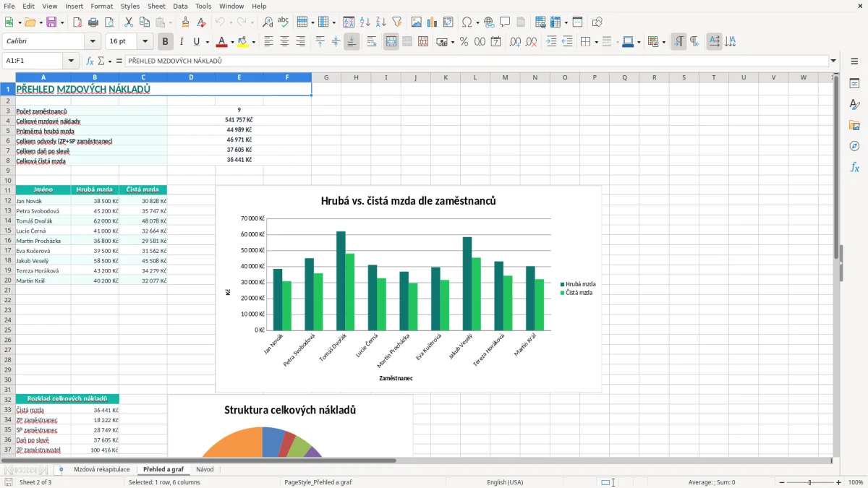Screen dimensions: 868x488
Task: Toggle Underline formatting
Action: tap(196, 42)
